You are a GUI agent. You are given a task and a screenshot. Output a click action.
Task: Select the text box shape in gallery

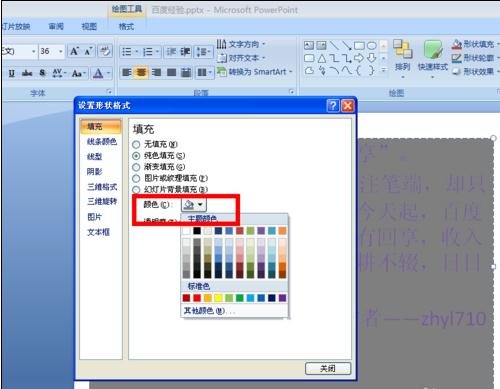point(309,45)
